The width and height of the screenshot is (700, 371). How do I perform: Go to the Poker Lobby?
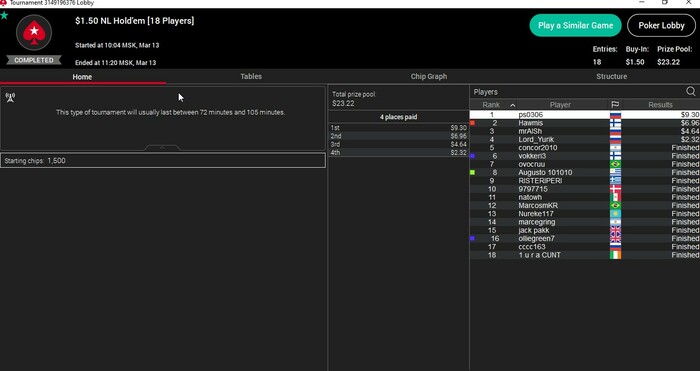coord(661,25)
